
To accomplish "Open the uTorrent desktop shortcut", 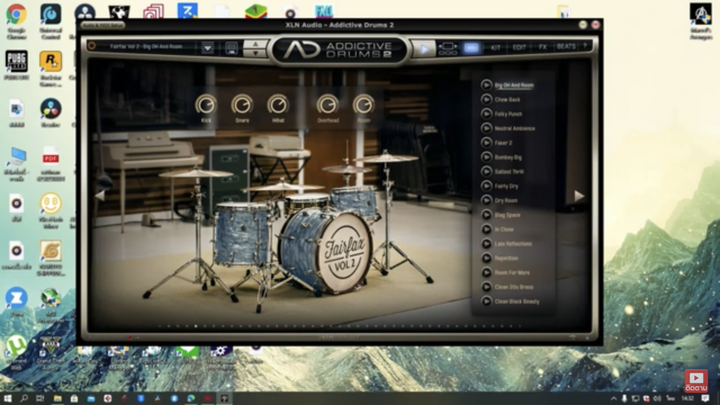I will [x=17, y=352].
